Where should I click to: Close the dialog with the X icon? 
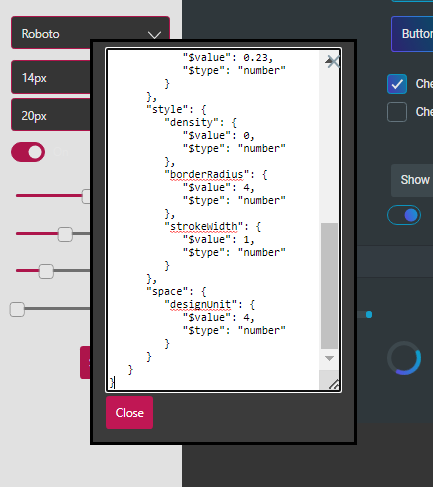pos(333,62)
